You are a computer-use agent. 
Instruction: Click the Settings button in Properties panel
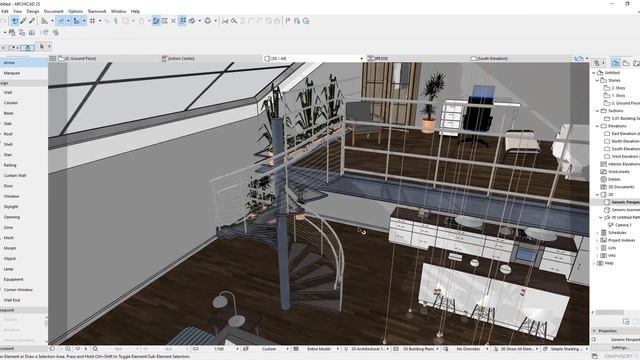coord(620,347)
